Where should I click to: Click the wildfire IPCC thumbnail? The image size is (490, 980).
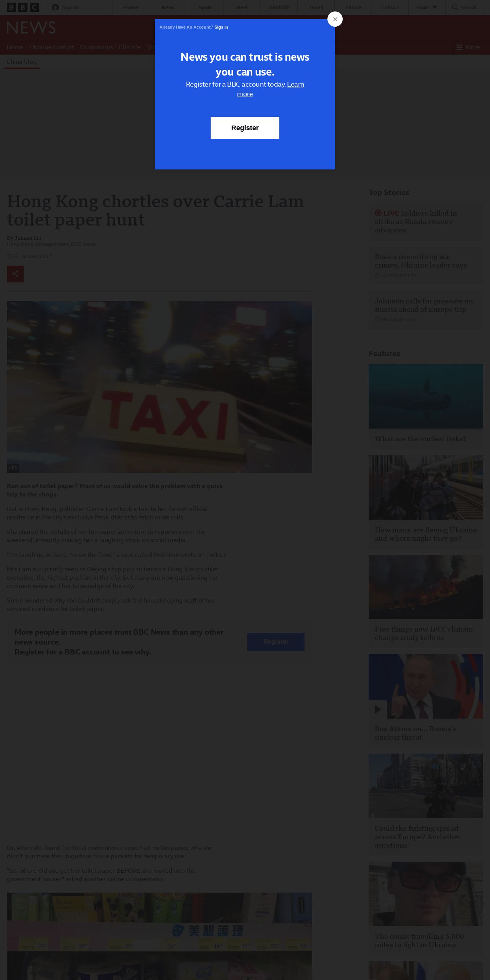pos(426,587)
